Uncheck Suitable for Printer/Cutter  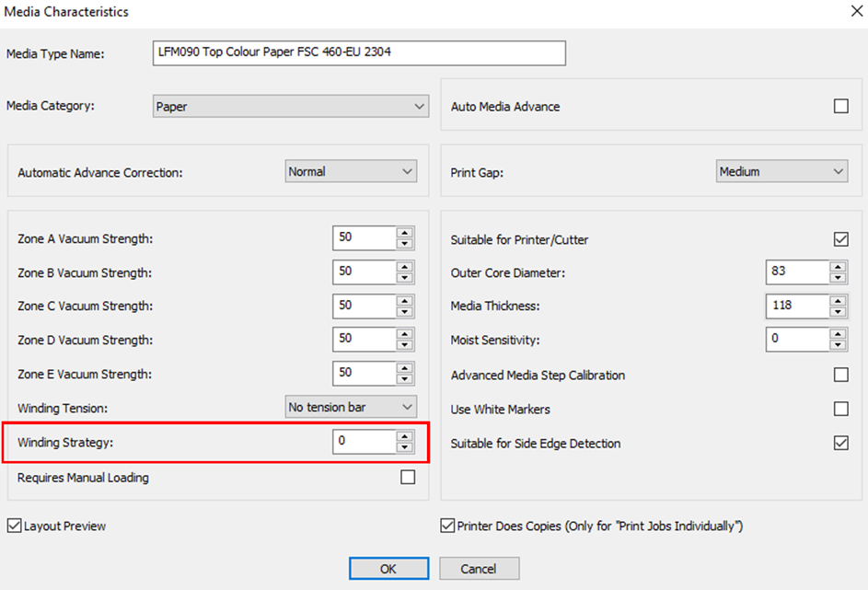click(840, 239)
